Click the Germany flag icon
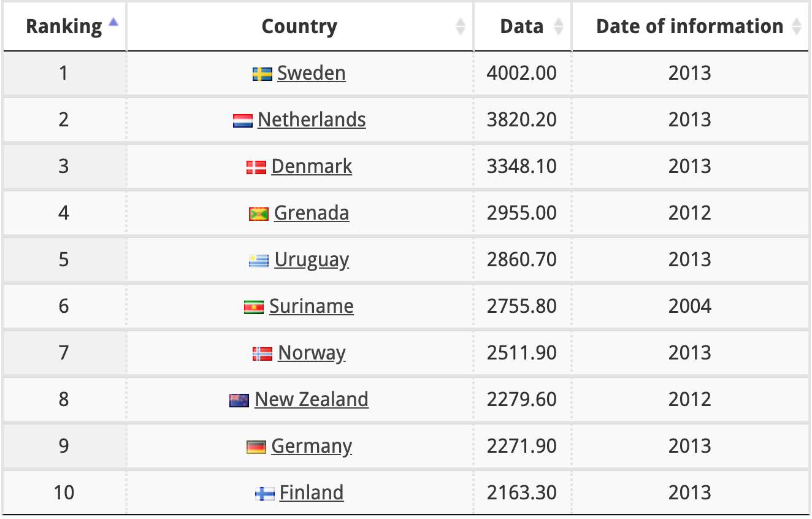 click(256, 447)
